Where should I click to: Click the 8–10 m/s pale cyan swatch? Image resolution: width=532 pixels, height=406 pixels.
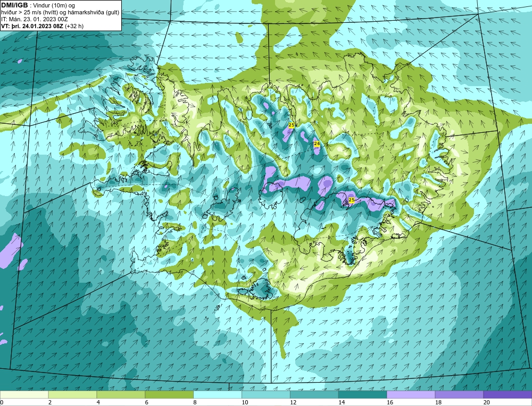click(x=218, y=394)
